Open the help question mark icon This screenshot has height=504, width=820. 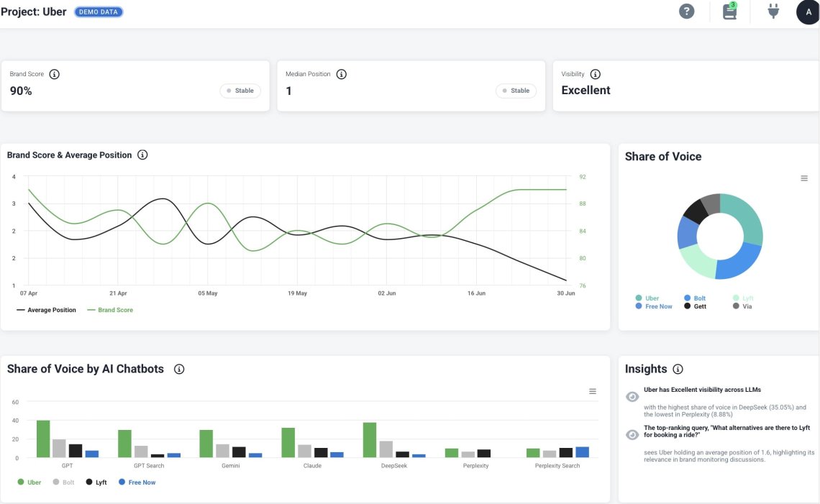click(x=686, y=11)
